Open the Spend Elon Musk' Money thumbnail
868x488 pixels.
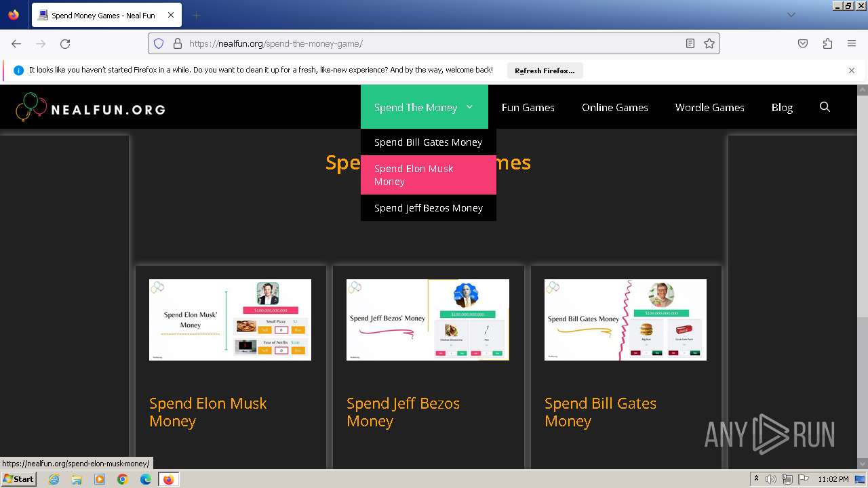pos(230,320)
